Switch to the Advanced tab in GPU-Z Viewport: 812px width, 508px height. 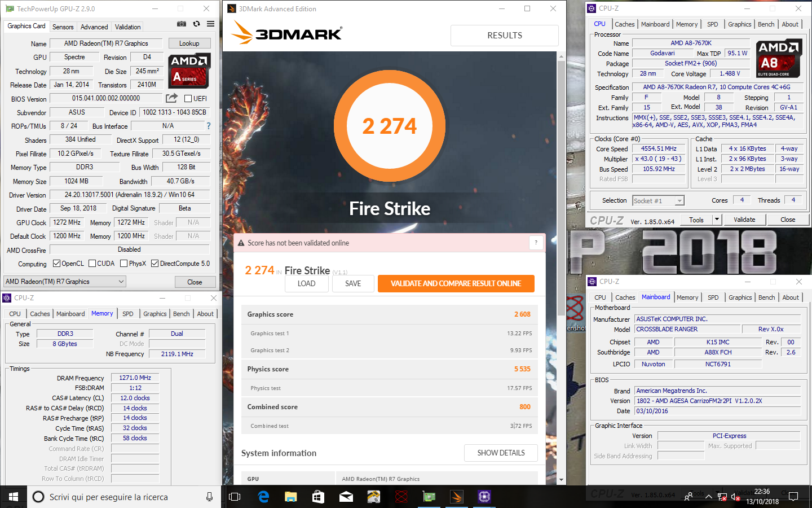pyautogui.click(x=94, y=27)
